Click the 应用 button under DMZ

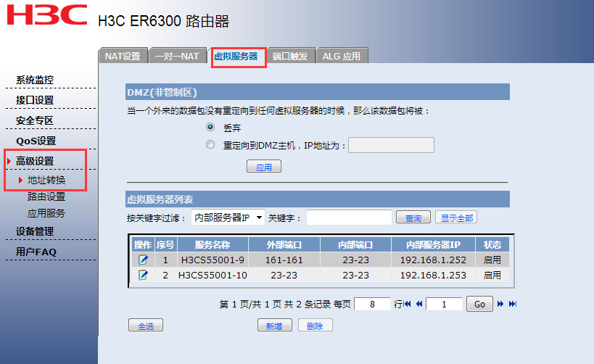click(x=264, y=166)
